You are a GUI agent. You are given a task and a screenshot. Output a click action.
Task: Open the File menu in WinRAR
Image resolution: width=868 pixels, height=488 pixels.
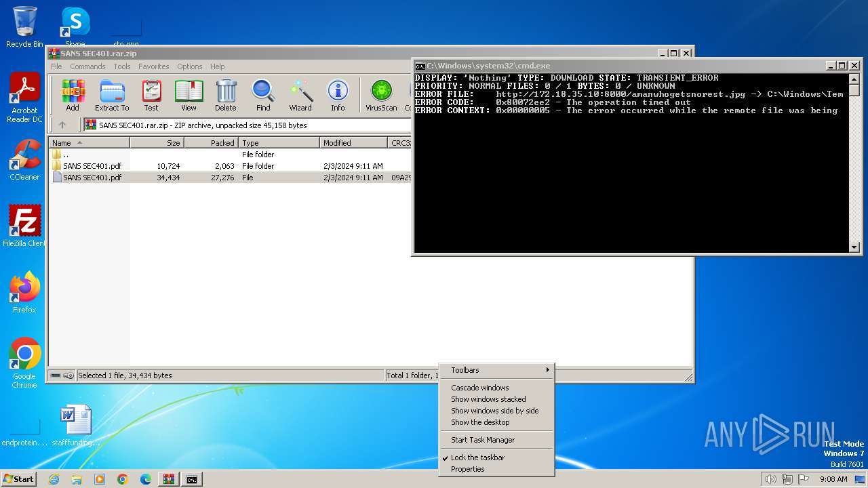(56, 66)
